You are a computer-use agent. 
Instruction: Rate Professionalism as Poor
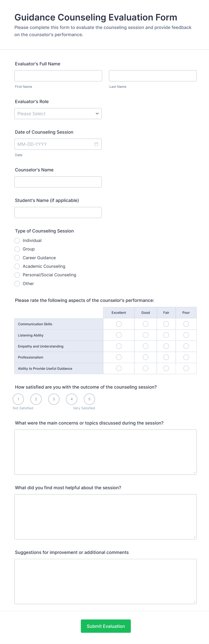coord(186,357)
